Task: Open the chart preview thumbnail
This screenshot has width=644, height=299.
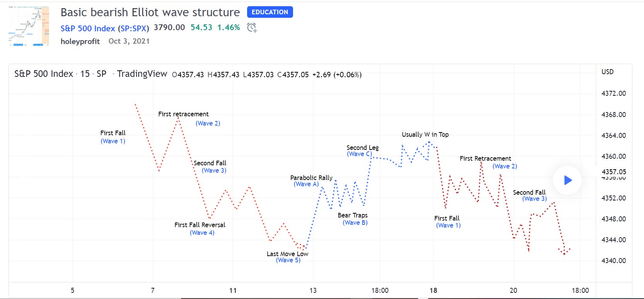Action: [x=27, y=25]
